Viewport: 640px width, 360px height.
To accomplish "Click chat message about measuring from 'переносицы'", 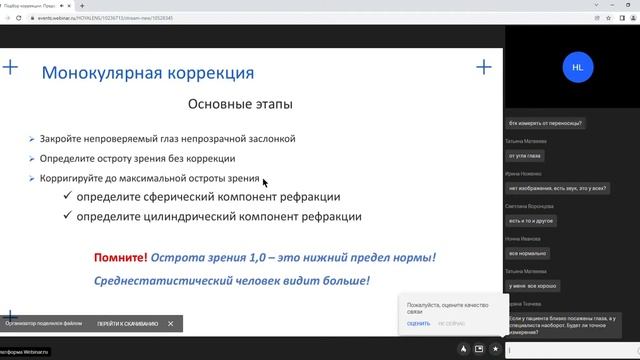I will coord(545,123).
